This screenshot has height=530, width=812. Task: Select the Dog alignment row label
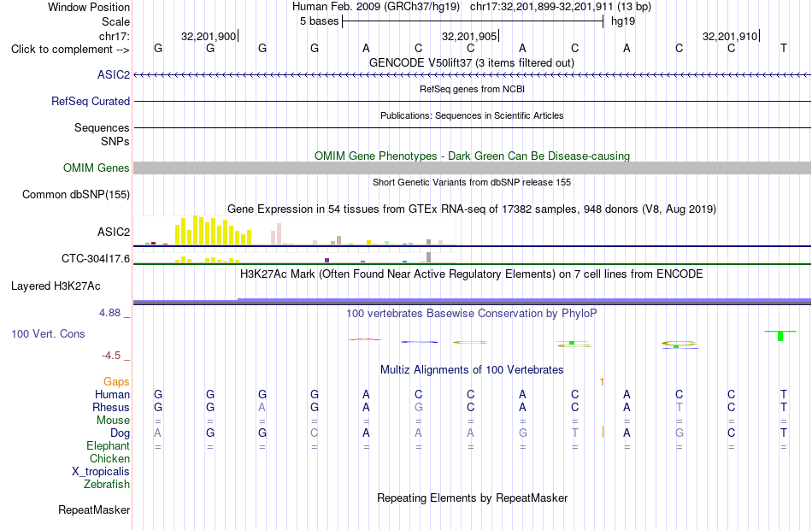click(120, 433)
